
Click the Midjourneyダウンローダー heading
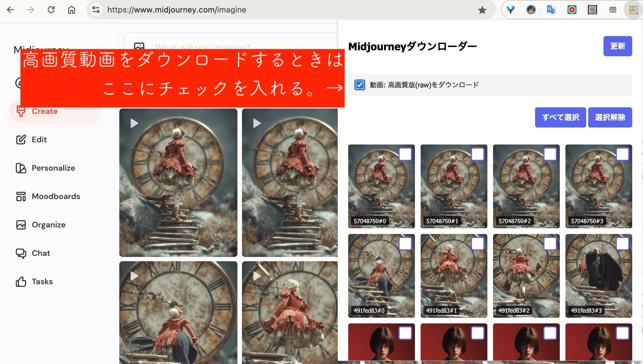[412, 47]
